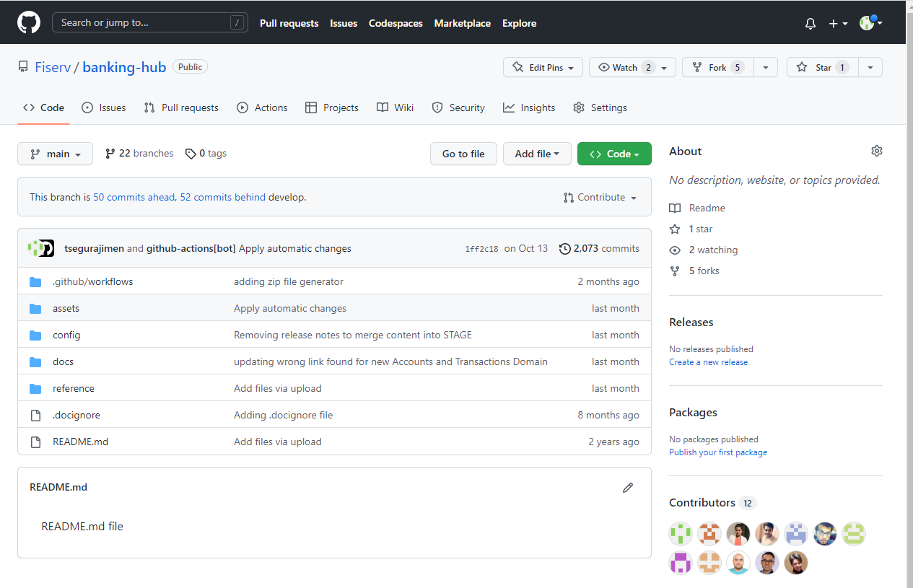Open commit 'adding zip file generator'

pos(289,281)
